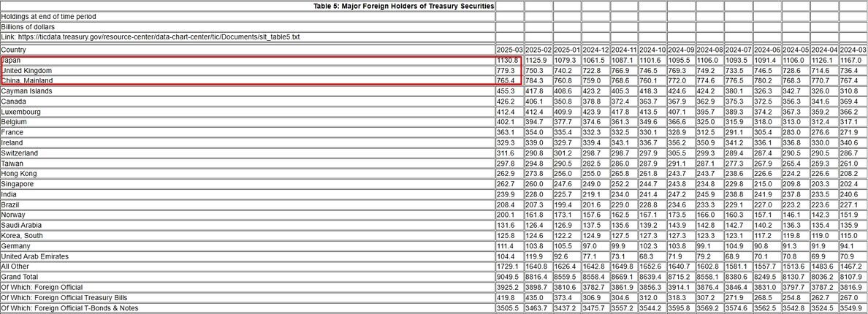Click the 'Japan' country cell
The height and width of the screenshot is (314, 868).
(248, 60)
